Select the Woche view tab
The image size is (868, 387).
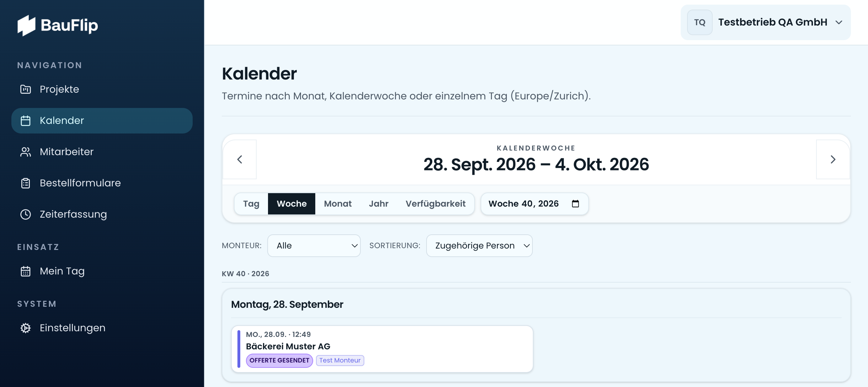[x=291, y=204]
